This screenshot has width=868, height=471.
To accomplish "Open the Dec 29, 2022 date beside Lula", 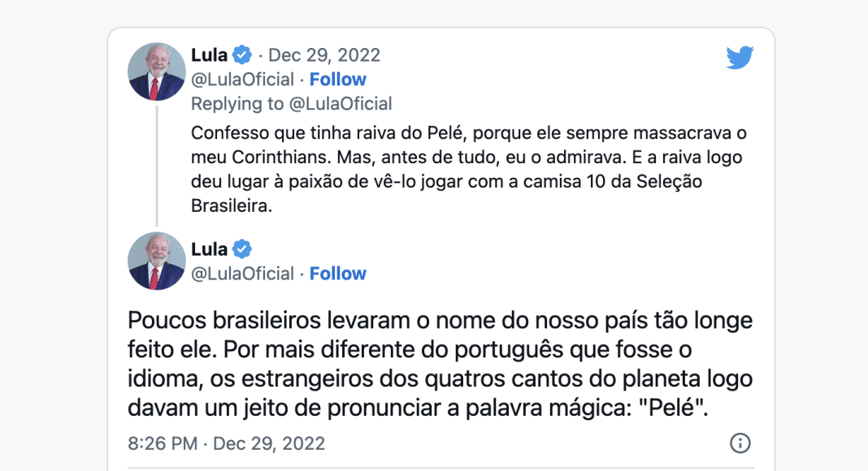I will point(324,54).
